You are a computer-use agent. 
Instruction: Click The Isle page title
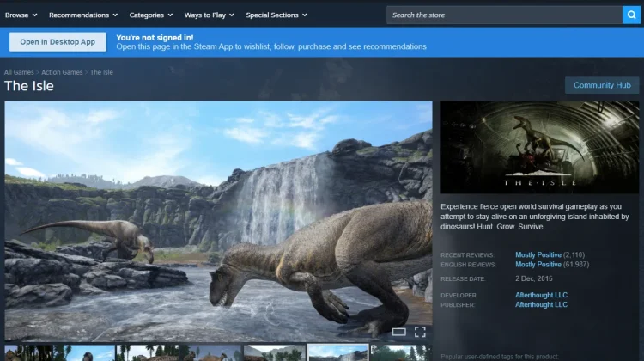[29, 86]
